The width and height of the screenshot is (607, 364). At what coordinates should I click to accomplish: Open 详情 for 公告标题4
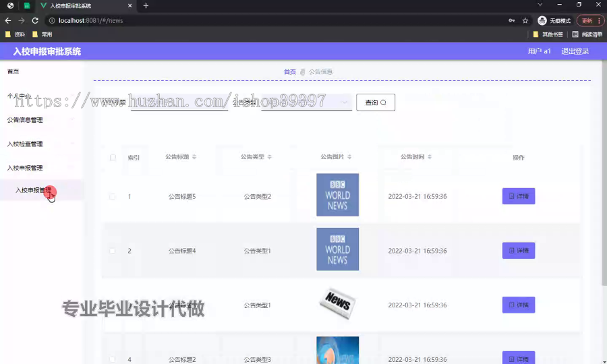519,251
